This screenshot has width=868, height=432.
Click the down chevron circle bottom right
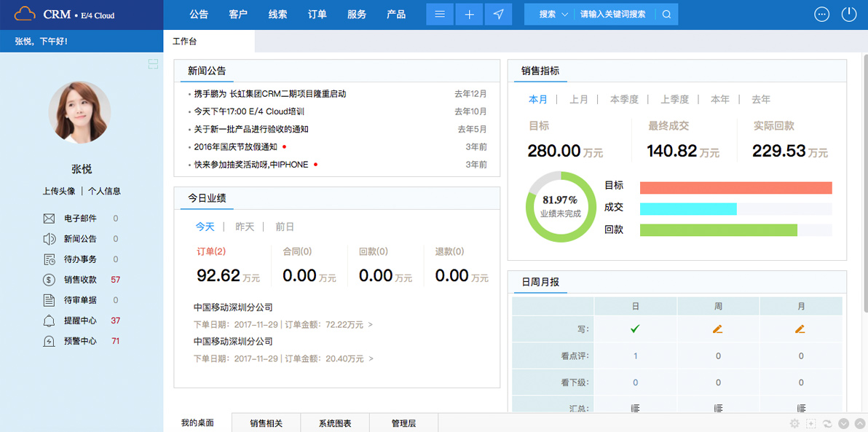pyautogui.click(x=843, y=423)
